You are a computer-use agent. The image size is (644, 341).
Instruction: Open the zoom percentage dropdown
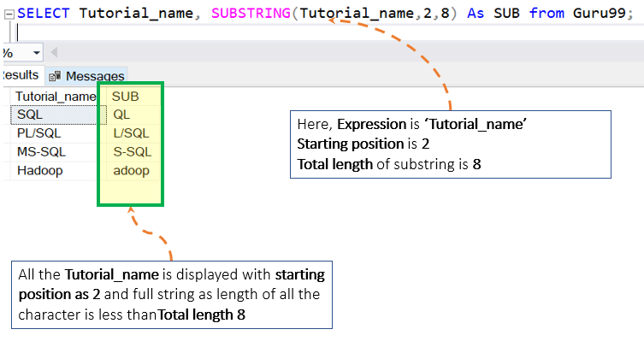coord(37,53)
